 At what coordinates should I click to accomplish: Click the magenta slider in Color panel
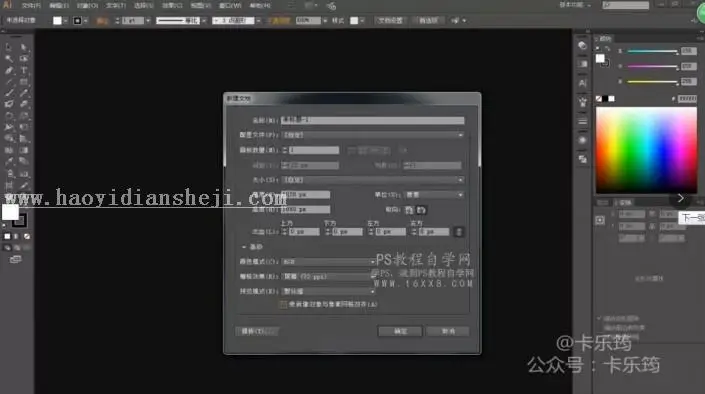coord(652,67)
